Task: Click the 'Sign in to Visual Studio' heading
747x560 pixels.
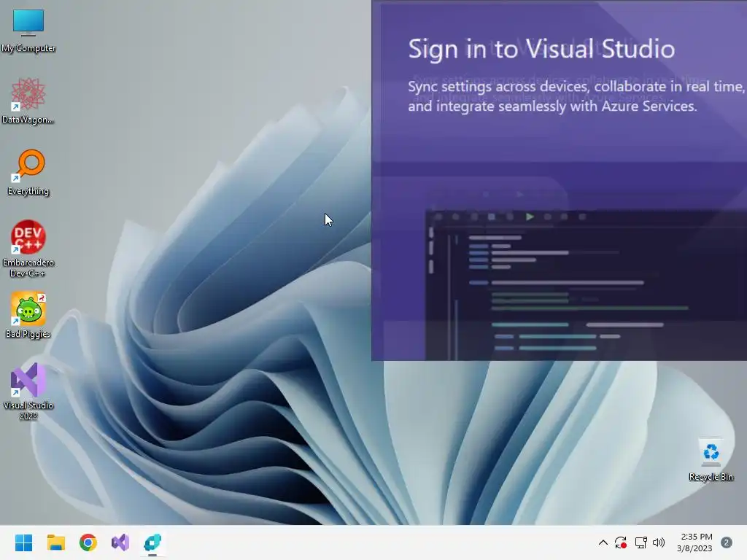Action: [541, 49]
